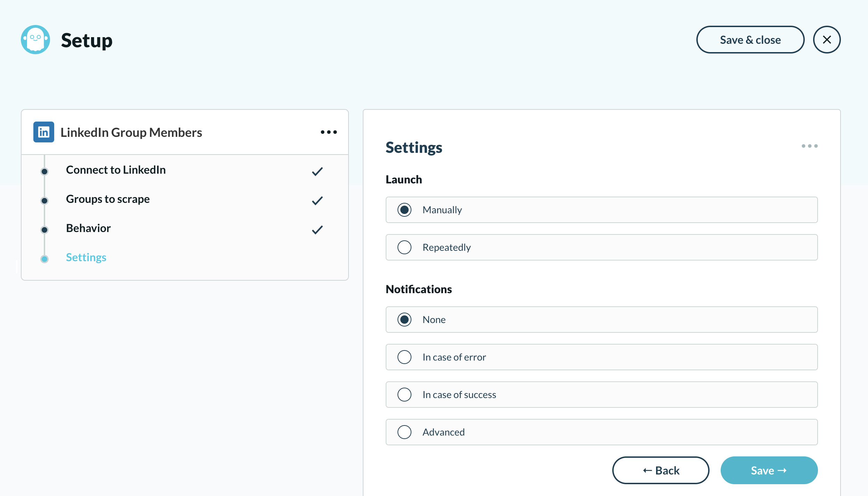Click the Back button
The image size is (868, 496).
coord(661,470)
